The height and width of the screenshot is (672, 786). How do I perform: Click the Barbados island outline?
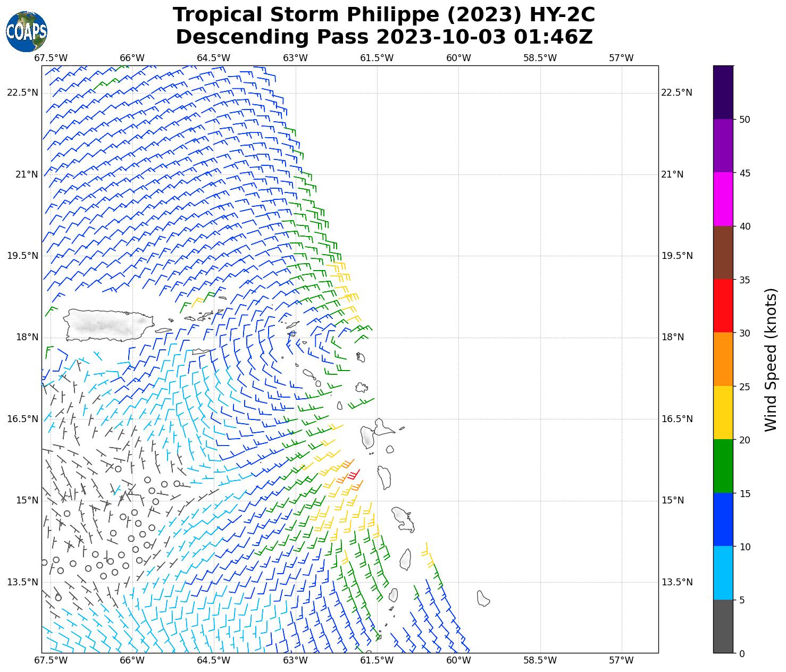tap(483, 598)
